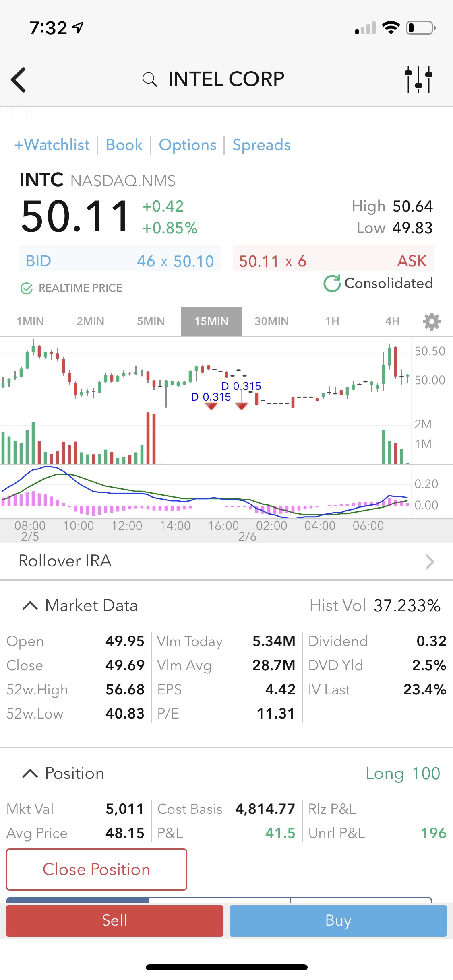The width and height of the screenshot is (453, 980).
Task: Add INTC to Watchlist
Action: pyautogui.click(x=52, y=145)
